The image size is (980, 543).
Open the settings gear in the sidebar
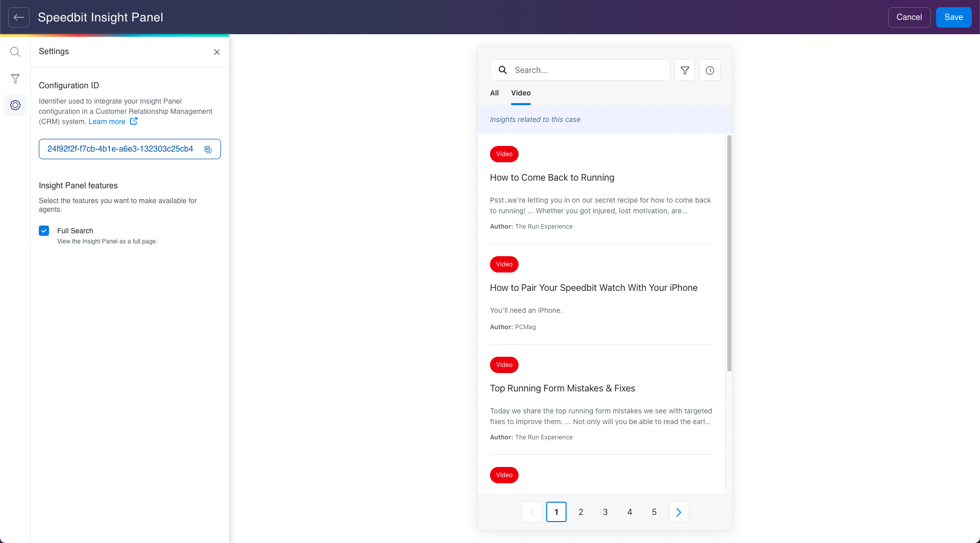[x=15, y=105]
